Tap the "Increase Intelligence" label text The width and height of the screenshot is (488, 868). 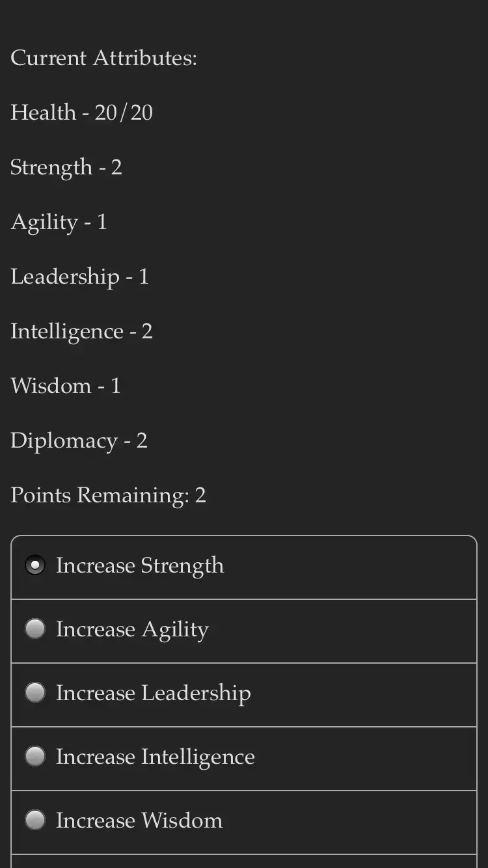(x=155, y=757)
